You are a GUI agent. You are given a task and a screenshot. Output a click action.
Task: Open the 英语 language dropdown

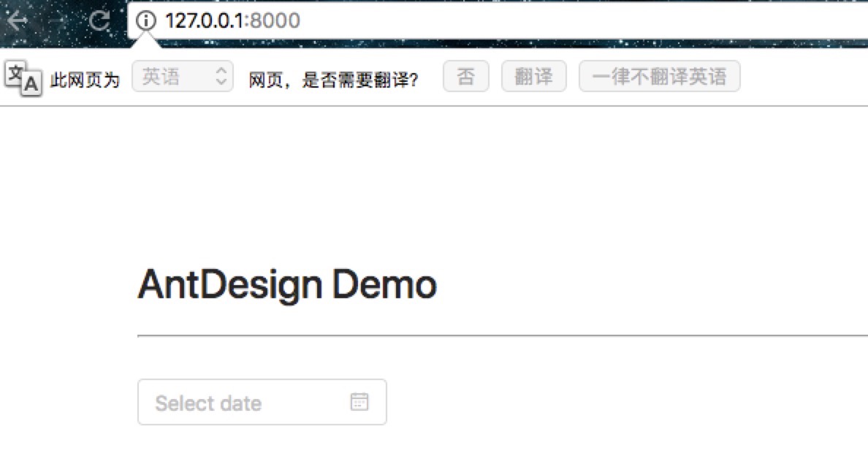[183, 77]
